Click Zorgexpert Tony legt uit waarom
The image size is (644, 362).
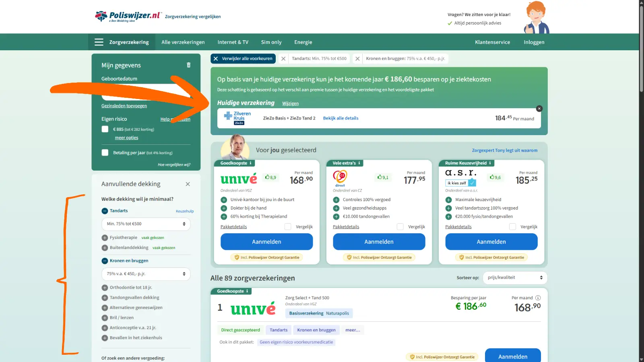pyautogui.click(x=505, y=150)
